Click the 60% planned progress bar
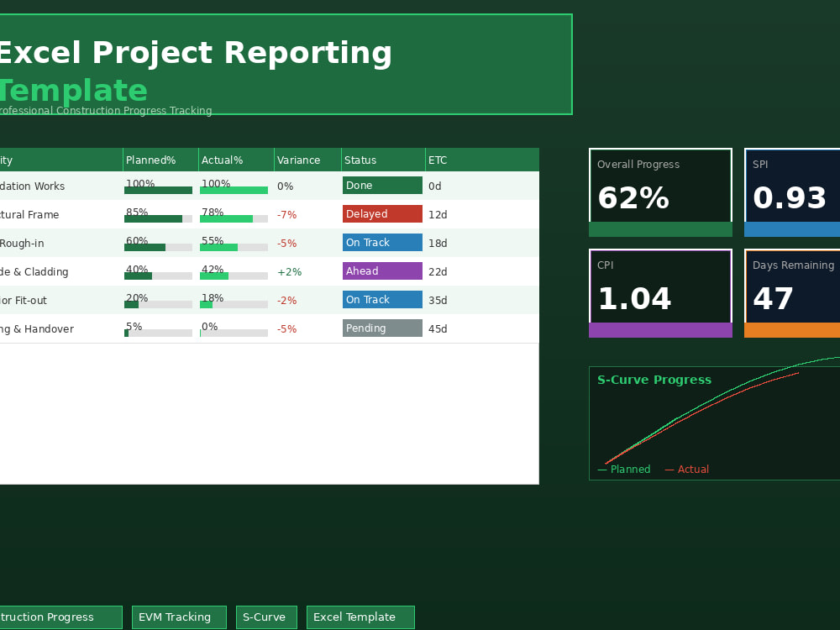840x630 pixels. click(x=158, y=247)
